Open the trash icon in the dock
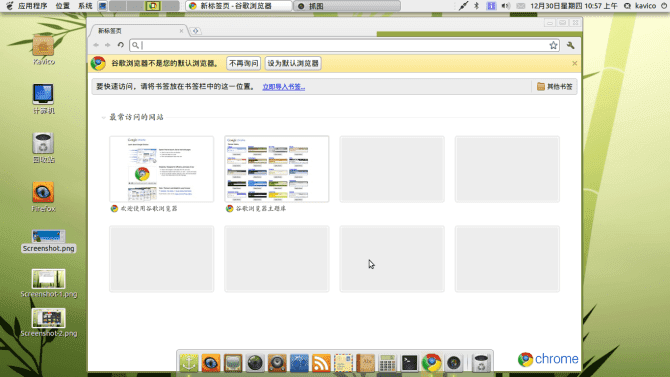670x377 pixels. click(481, 363)
